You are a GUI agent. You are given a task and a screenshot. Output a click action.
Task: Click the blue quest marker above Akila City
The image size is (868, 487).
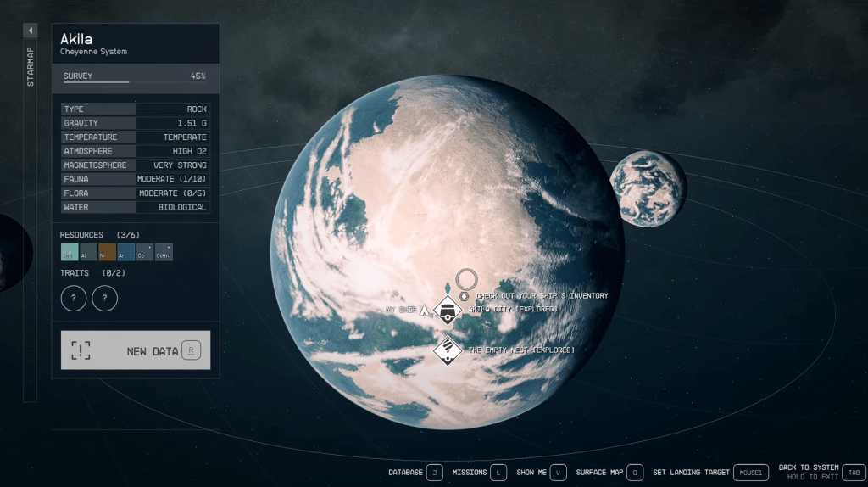coord(448,288)
